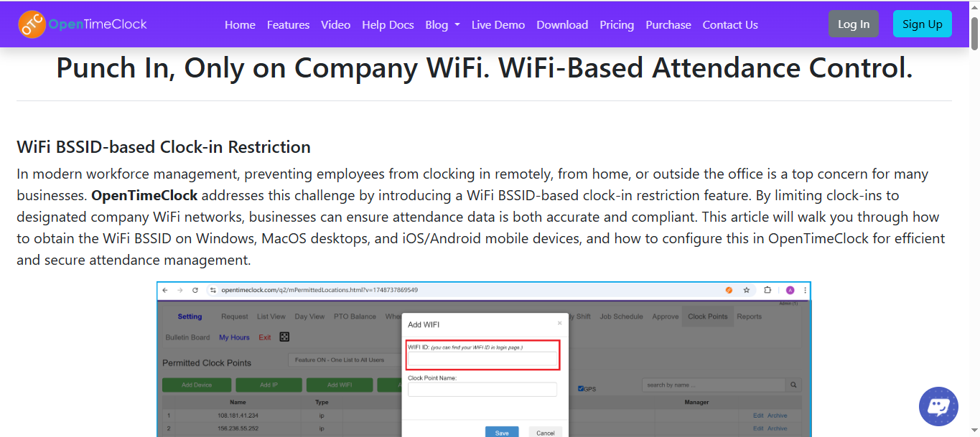
Task: Go to the Home page
Action: click(x=240, y=24)
